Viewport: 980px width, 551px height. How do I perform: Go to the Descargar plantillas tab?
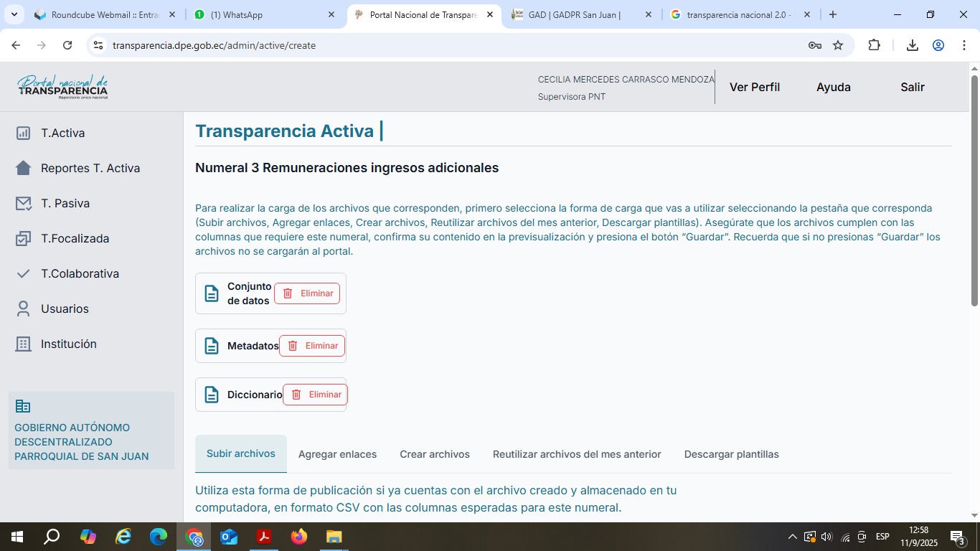pos(731,454)
